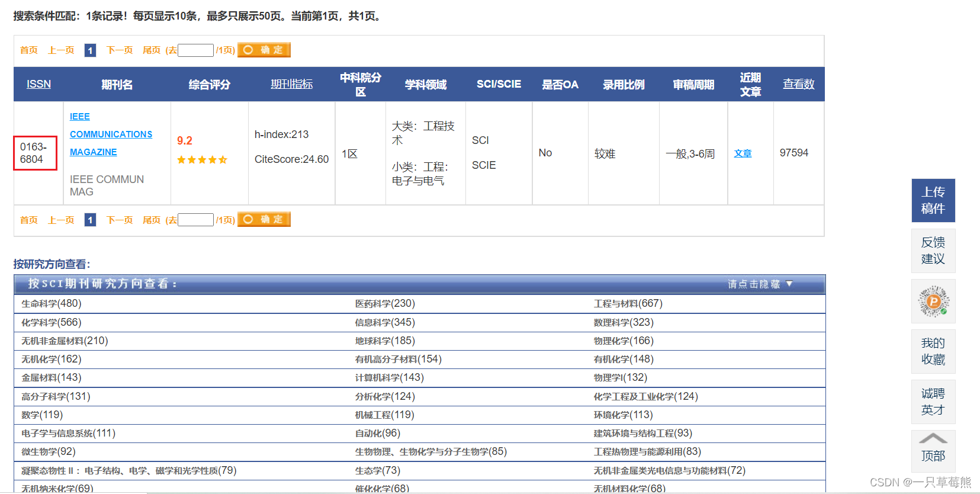Browse 电子学与信息系统(111) category

[x=68, y=434]
